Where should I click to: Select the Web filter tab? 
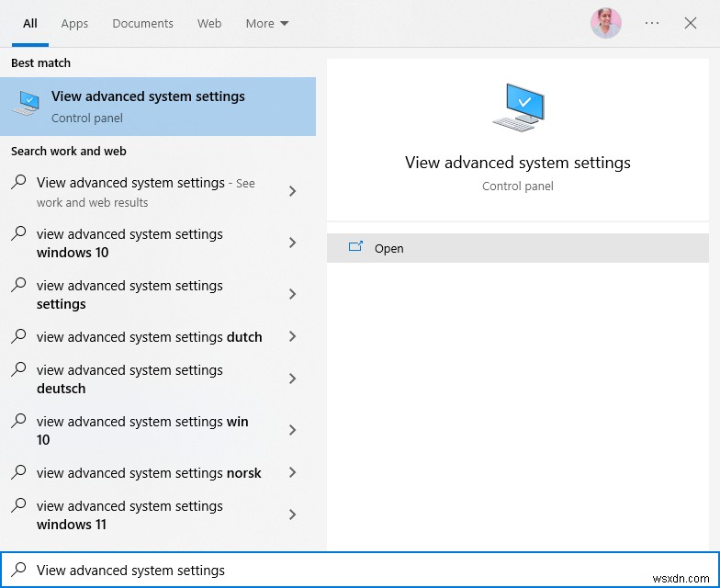[209, 23]
